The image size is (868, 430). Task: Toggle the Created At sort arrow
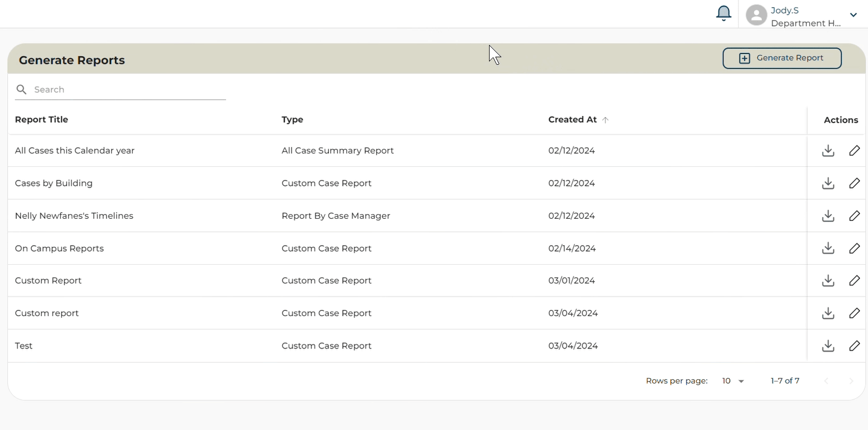605,120
